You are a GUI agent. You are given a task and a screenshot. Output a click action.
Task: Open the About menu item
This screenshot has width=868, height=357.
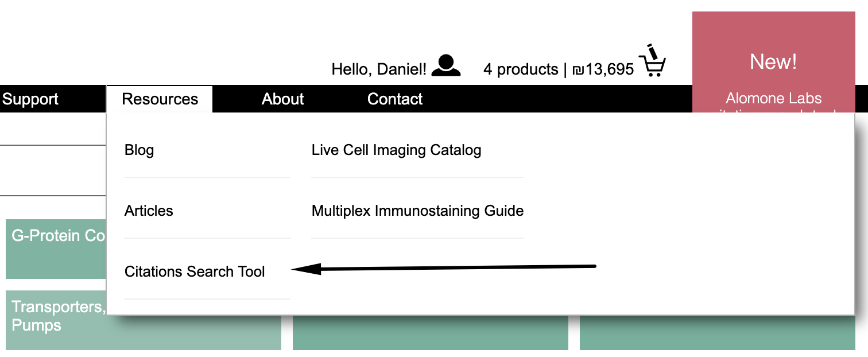click(x=282, y=99)
